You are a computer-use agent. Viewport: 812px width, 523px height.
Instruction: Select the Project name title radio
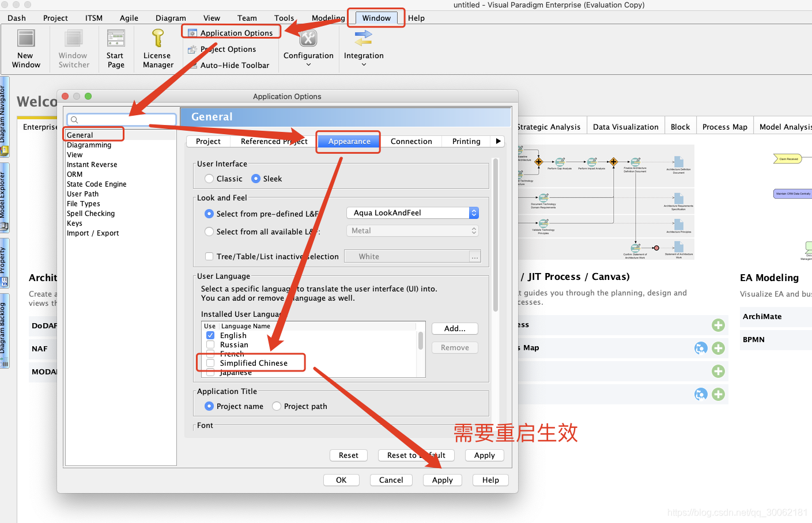click(209, 406)
